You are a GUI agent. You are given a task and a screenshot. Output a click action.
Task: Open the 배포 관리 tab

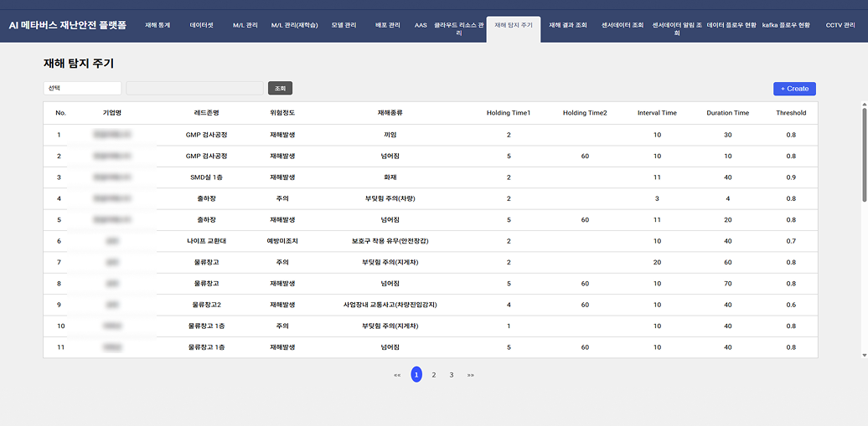pos(387,25)
